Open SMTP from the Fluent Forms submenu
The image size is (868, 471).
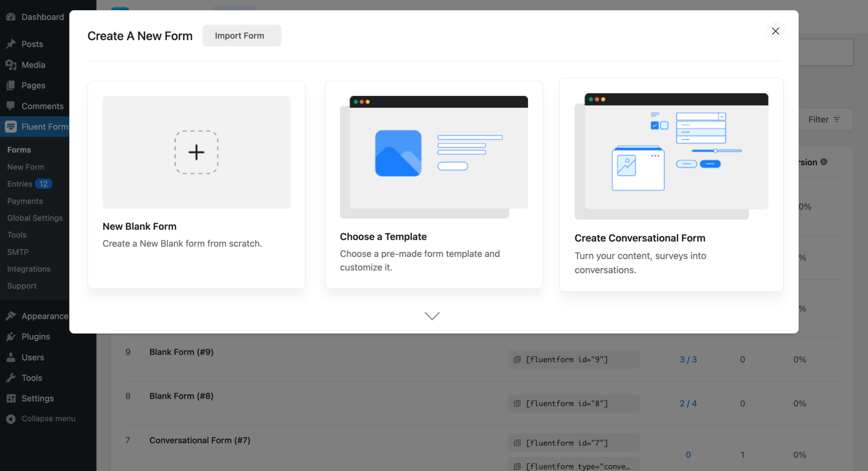click(17, 251)
